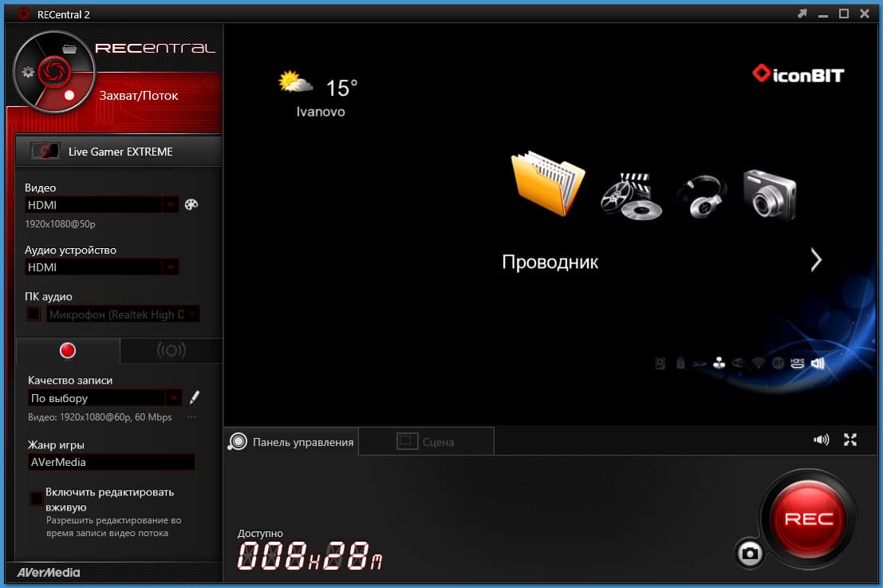Switch preview to full screen

pos(850,440)
